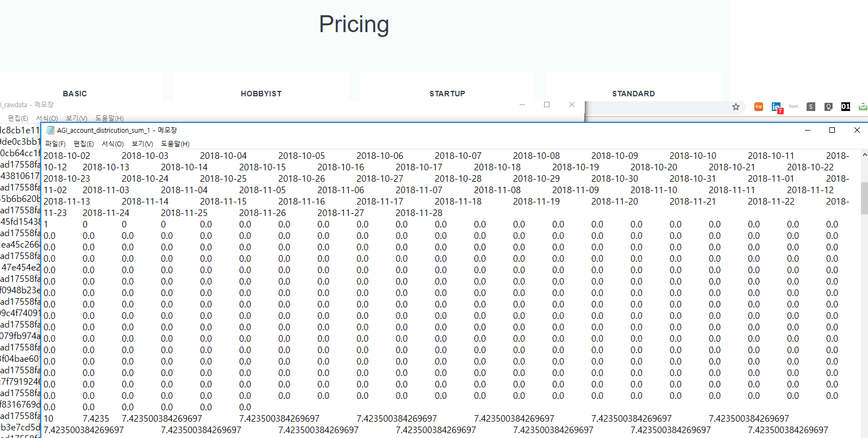The height and width of the screenshot is (438, 868).
Task: Open the lightbulb extension icon
Action: pos(828,107)
